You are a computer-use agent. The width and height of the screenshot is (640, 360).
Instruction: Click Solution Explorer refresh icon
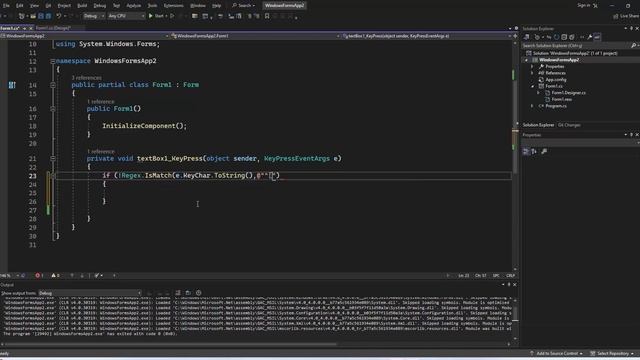(556, 37)
